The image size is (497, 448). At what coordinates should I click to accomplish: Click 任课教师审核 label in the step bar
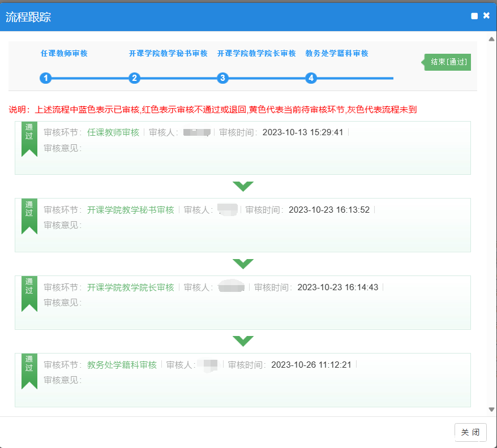64,54
